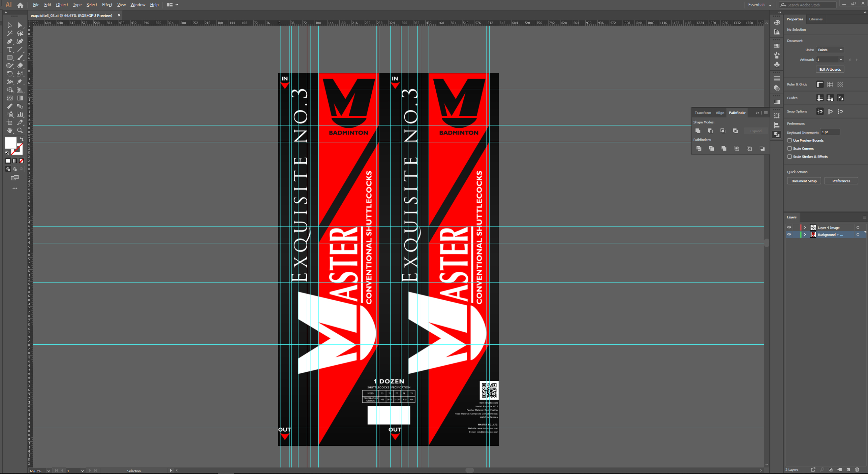
Task: Open the Effect menu
Action: 107,5
